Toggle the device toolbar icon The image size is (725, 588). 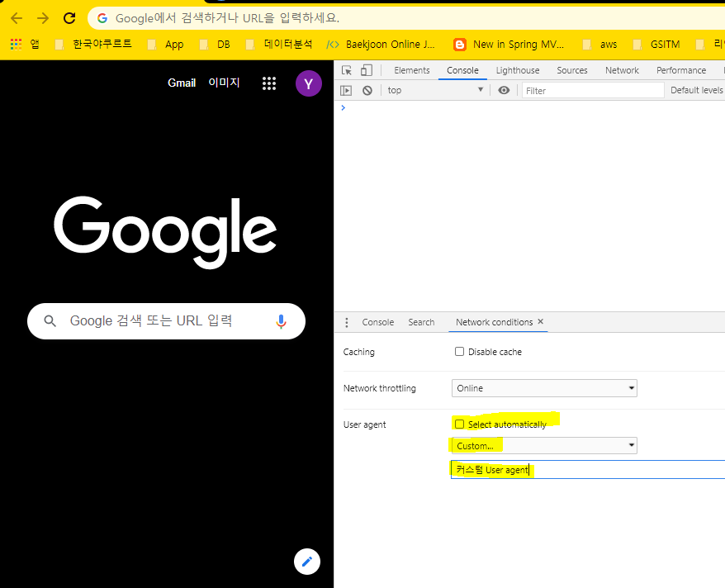click(x=366, y=70)
